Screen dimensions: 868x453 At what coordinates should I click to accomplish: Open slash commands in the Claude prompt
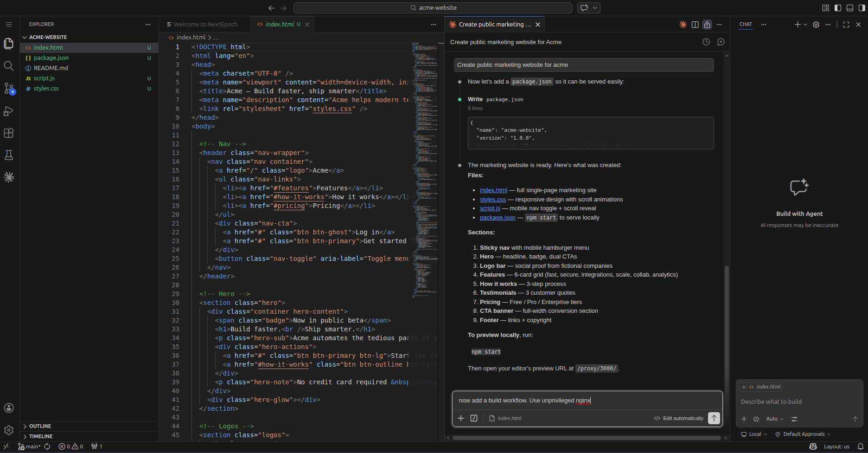click(474, 418)
